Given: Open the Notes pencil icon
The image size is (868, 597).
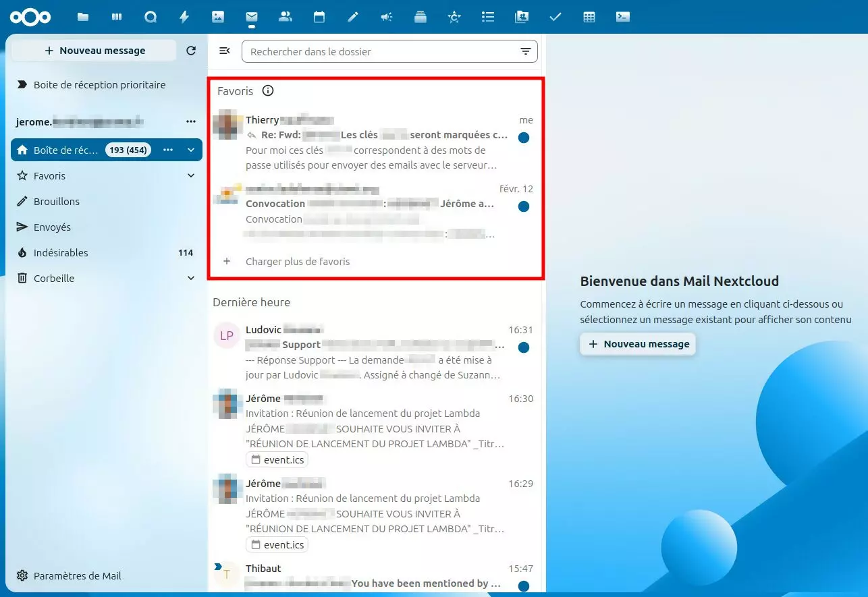Looking at the screenshot, I should [x=353, y=17].
